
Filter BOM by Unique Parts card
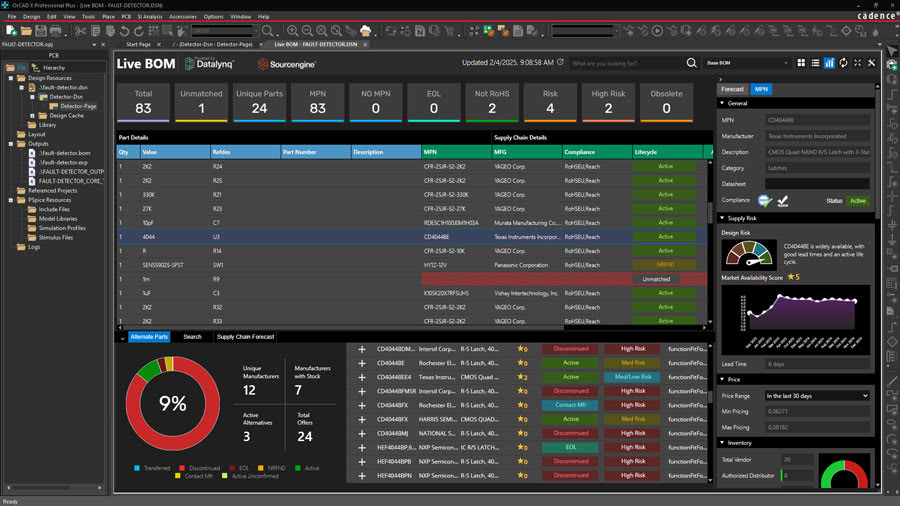(259, 102)
